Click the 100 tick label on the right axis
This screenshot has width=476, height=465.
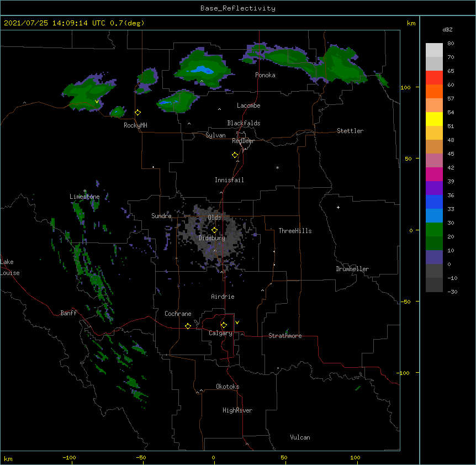click(x=405, y=87)
